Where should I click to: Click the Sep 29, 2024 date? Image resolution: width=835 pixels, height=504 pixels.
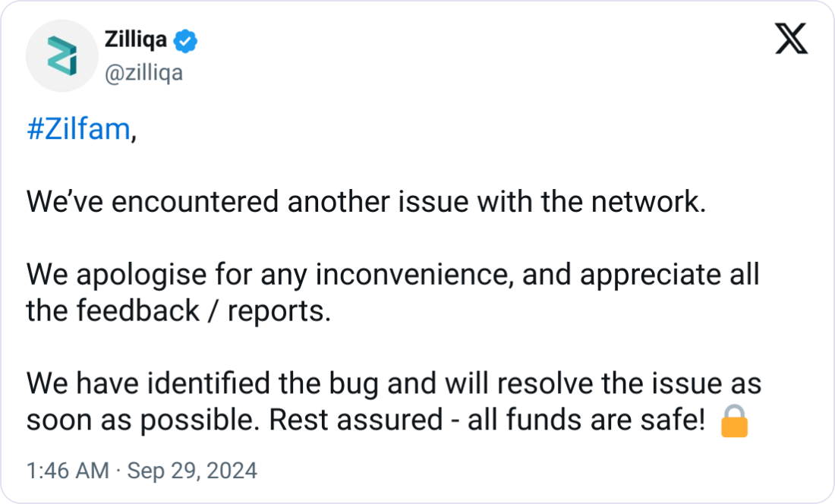click(192, 471)
